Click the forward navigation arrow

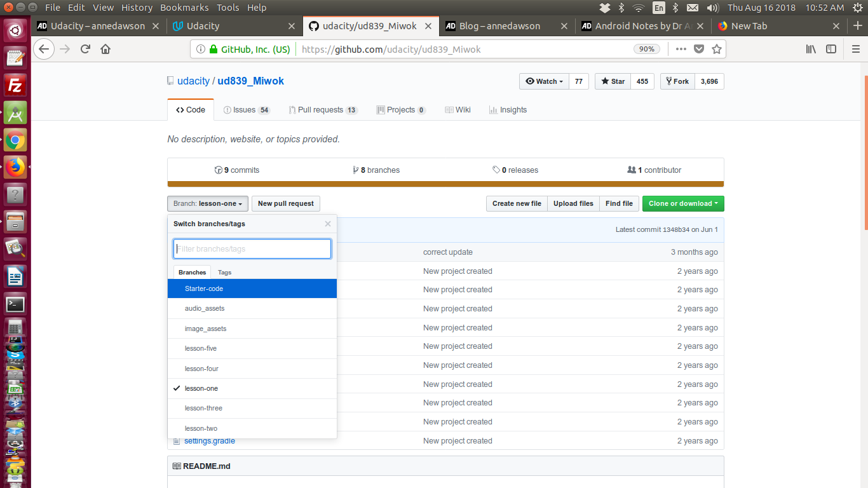[65, 49]
